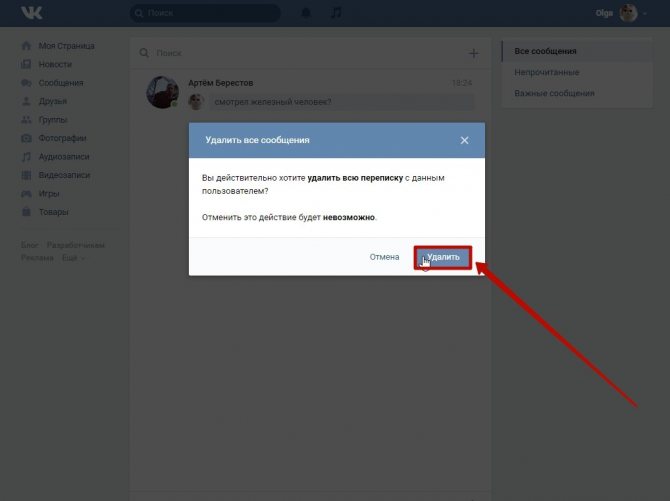Open the music note player icon
The image size is (670, 501).
(x=336, y=13)
